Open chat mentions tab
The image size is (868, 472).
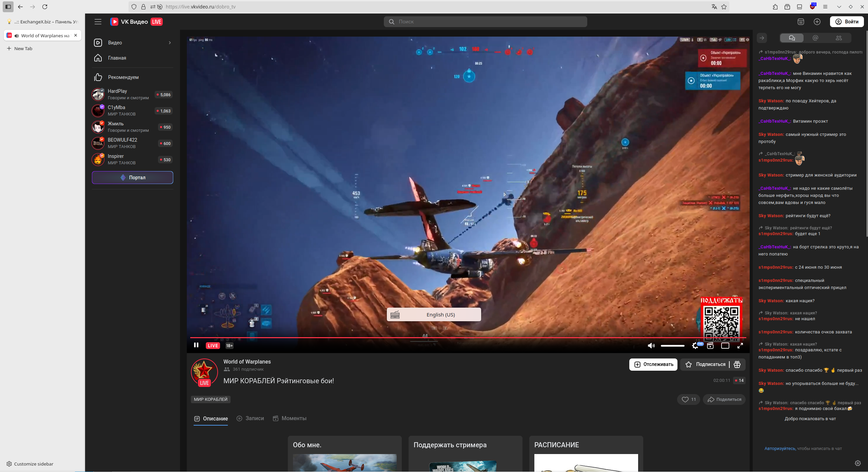(x=815, y=38)
